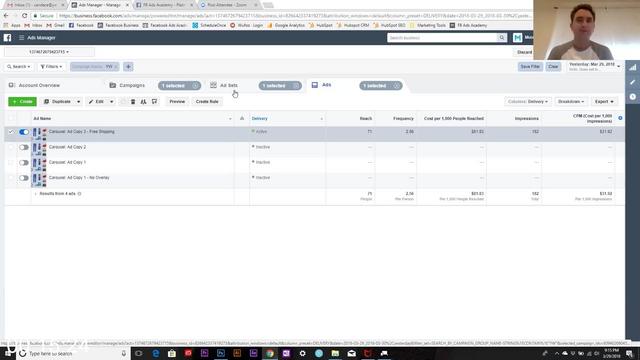
Task: Click the Save Filter button
Action: (530, 67)
